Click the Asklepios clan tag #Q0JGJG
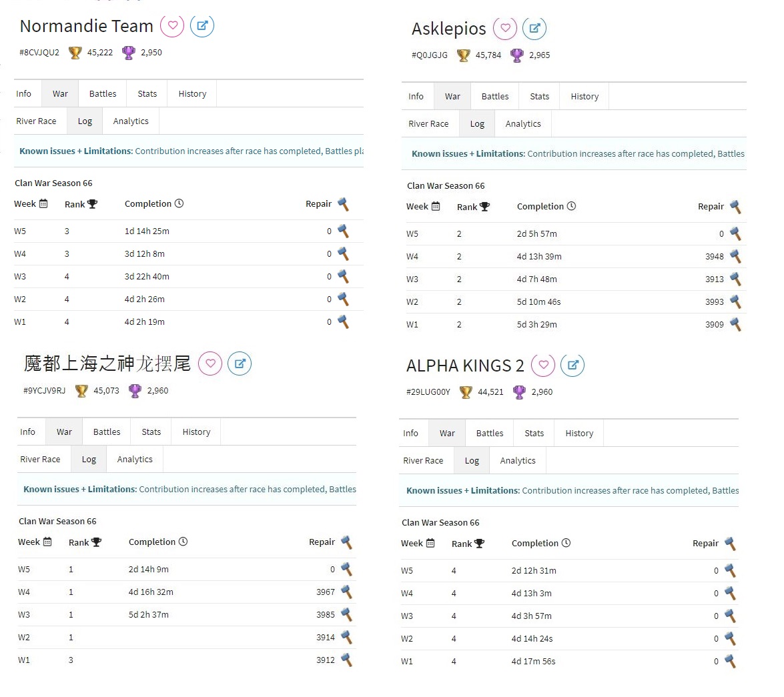 pyautogui.click(x=430, y=55)
